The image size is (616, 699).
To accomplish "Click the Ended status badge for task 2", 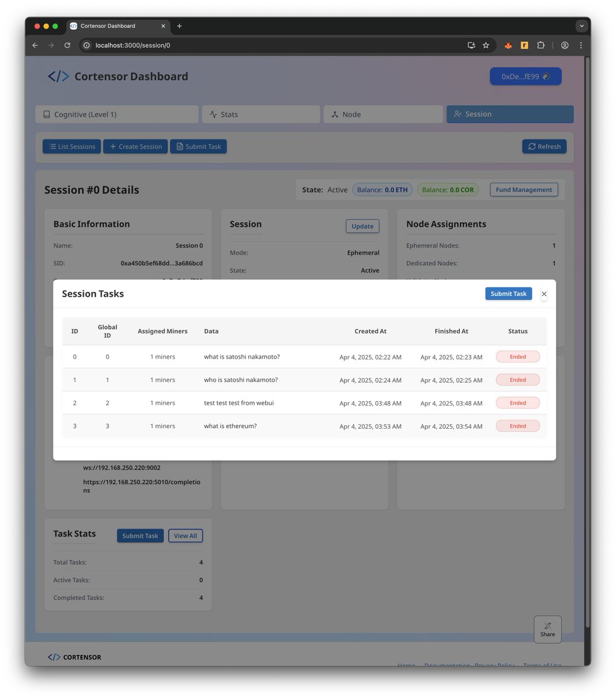I will 518,403.
